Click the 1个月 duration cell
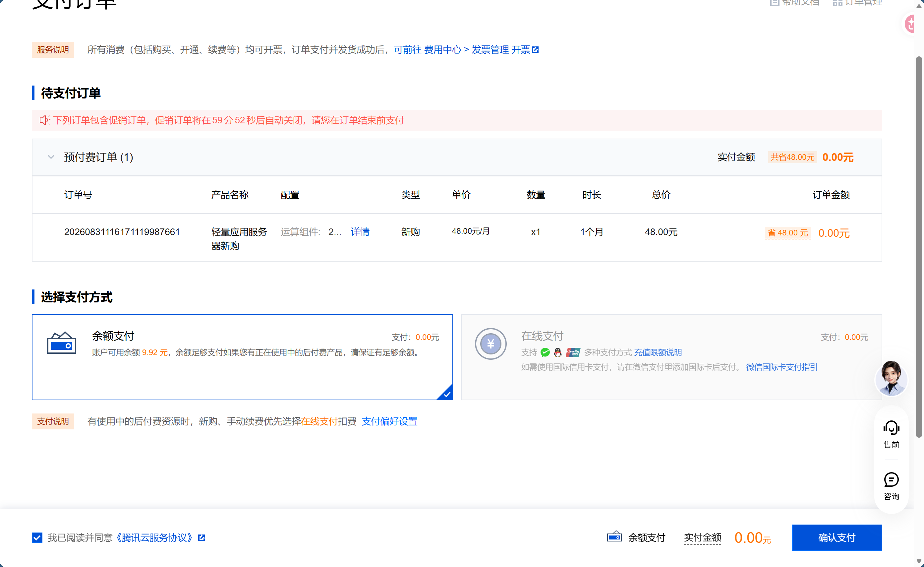924x567 pixels. point(592,231)
